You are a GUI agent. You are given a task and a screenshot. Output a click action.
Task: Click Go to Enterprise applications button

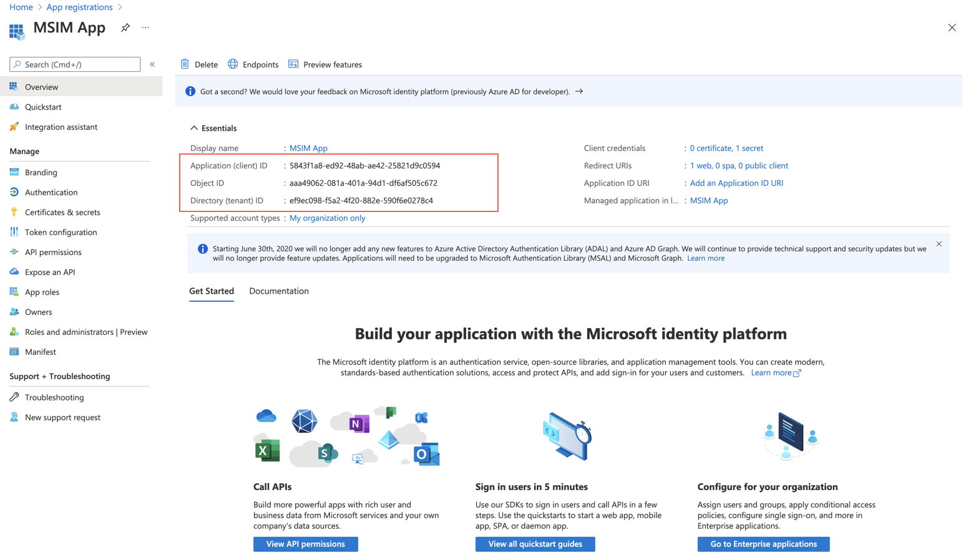click(x=764, y=544)
